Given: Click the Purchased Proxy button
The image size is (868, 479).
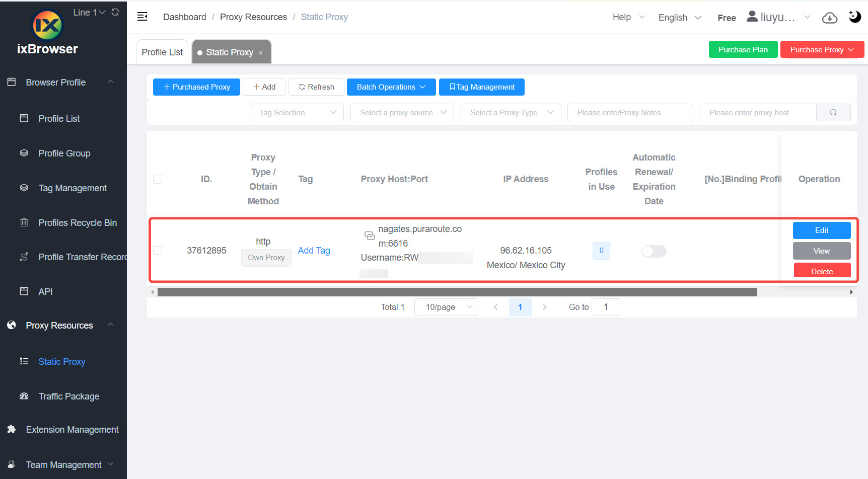Looking at the screenshot, I should pos(196,87).
